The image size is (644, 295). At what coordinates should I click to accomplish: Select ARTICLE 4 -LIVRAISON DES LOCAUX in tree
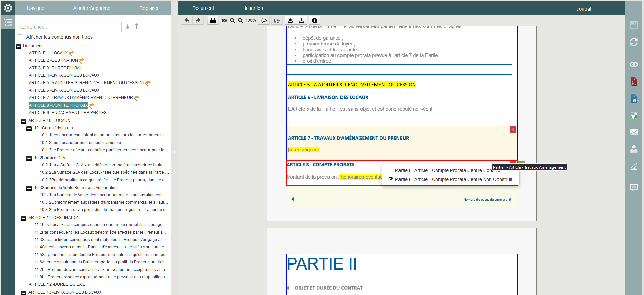coord(64,75)
